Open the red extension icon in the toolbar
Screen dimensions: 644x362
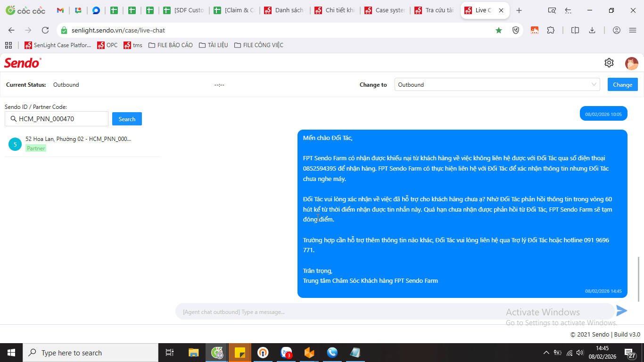point(535,30)
